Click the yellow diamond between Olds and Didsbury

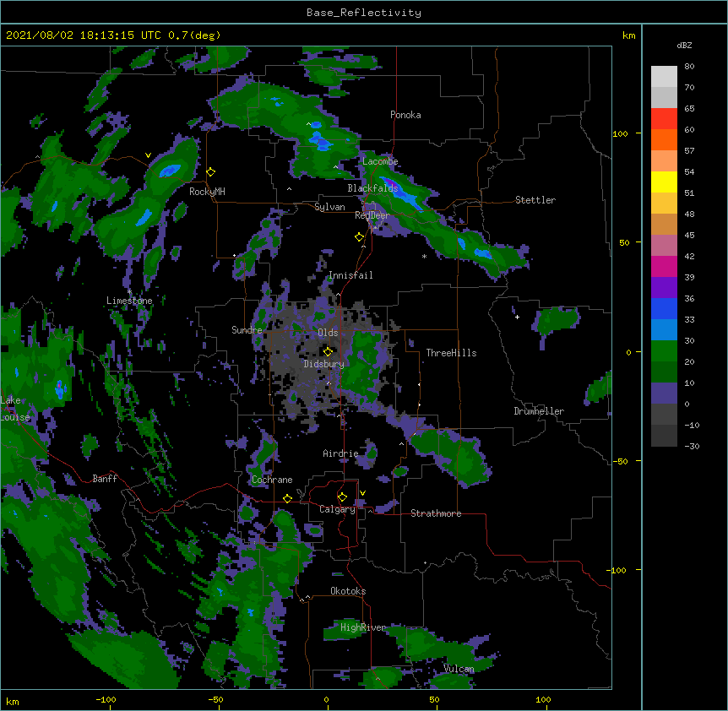tap(328, 351)
